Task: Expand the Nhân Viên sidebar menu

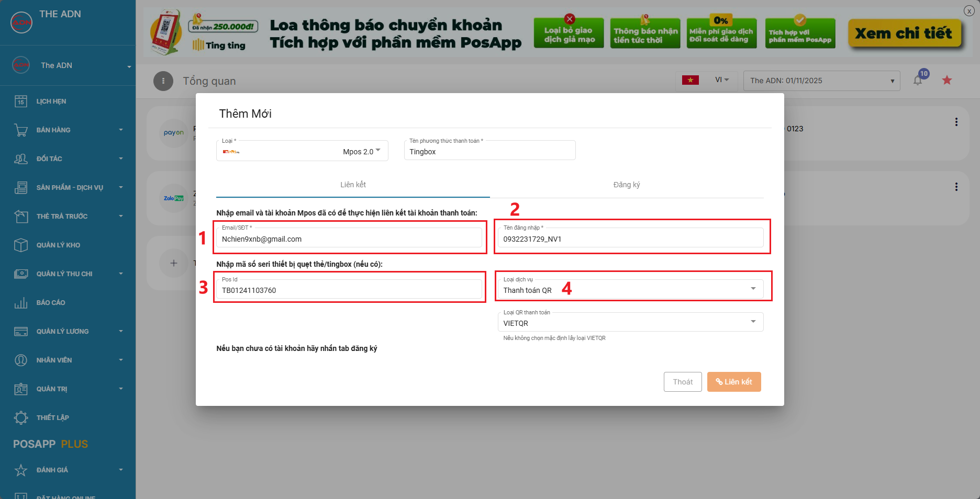Action: (x=68, y=360)
